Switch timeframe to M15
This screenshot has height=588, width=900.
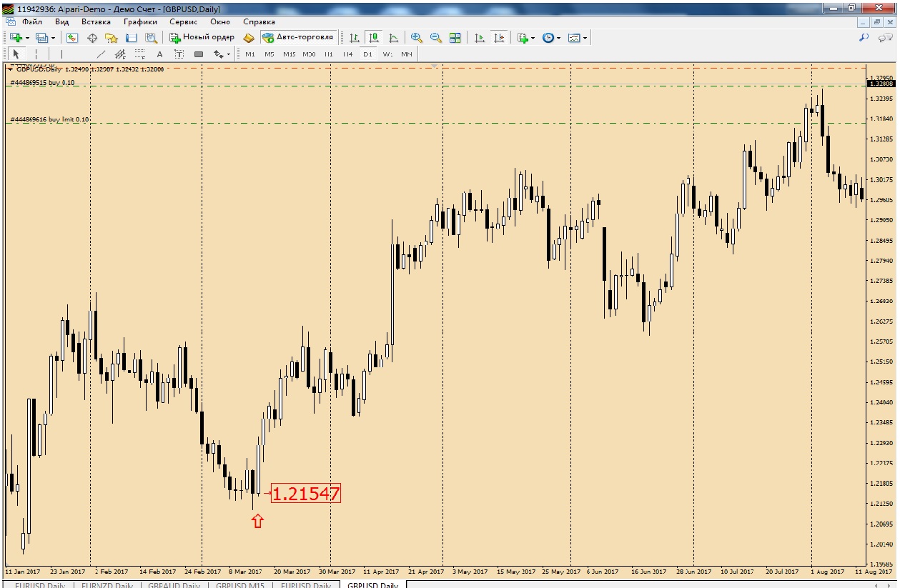289,54
